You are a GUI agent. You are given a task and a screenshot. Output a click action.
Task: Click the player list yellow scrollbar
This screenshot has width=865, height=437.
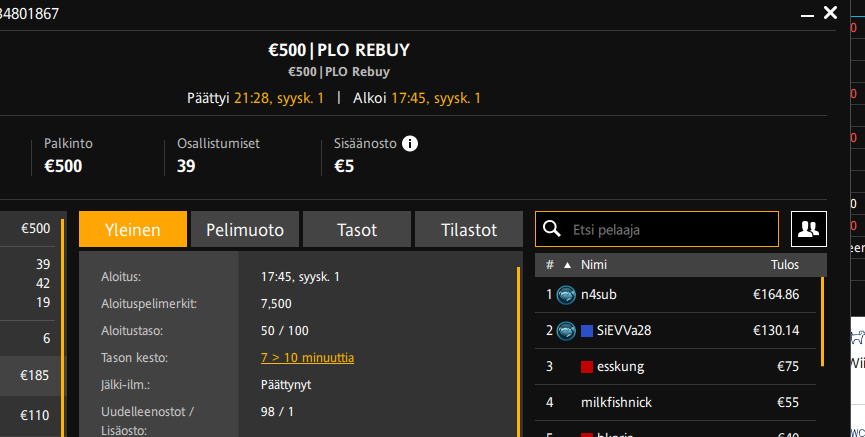822,320
